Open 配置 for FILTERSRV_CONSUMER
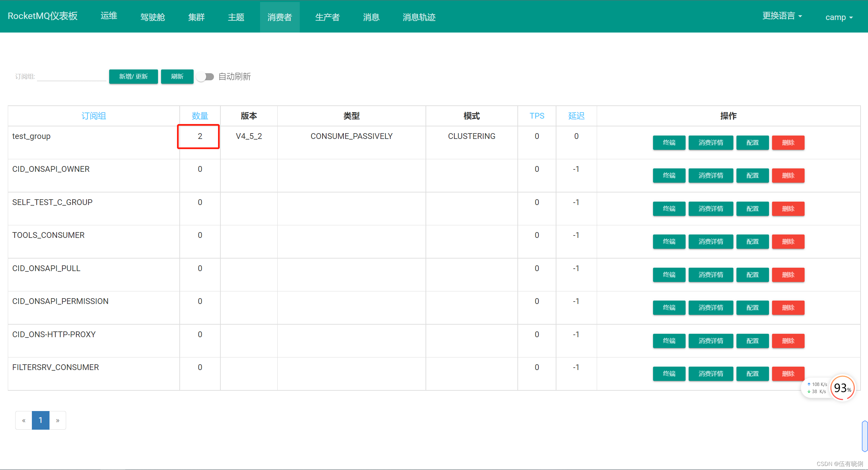Image resolution: width=868 pixels, height=470 pixels. [752, 374]
